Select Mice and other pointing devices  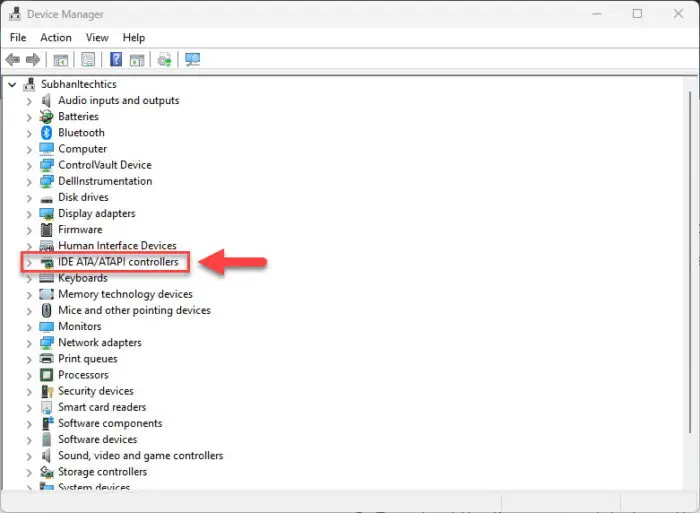[x=134, y=310]
